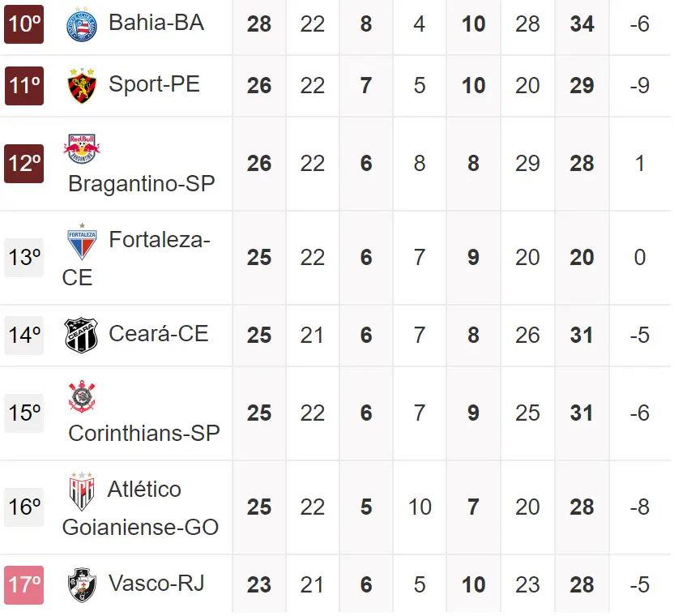Click the Fortaleza-CE shield crest
This screenshot has height=616, width=674.
pos(81,242)
